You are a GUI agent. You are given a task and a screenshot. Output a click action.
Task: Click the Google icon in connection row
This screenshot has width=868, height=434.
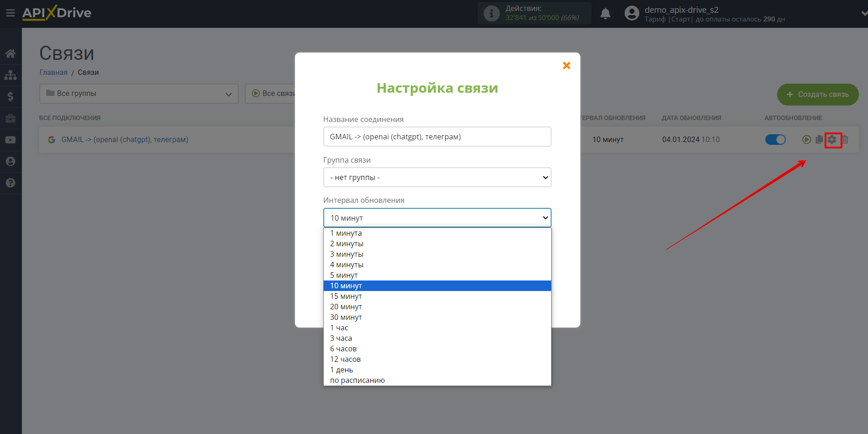[52, 140]
